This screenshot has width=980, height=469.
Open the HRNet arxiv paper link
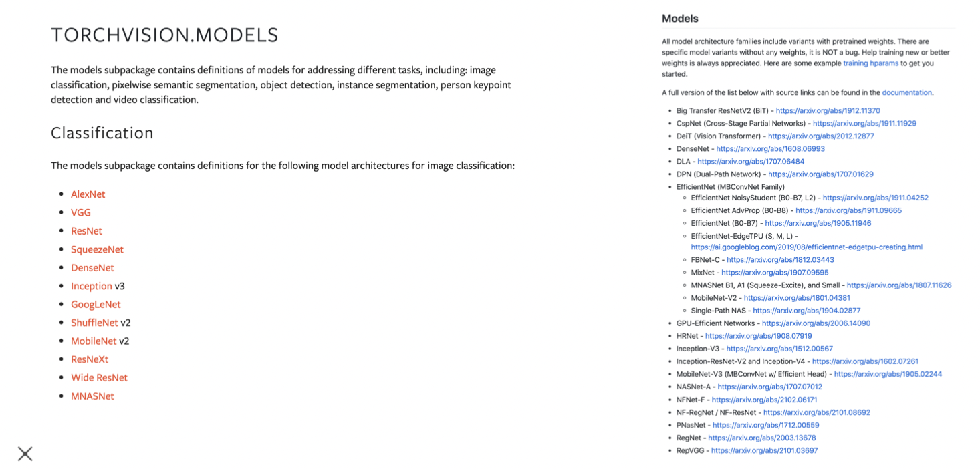click(758, 336)
